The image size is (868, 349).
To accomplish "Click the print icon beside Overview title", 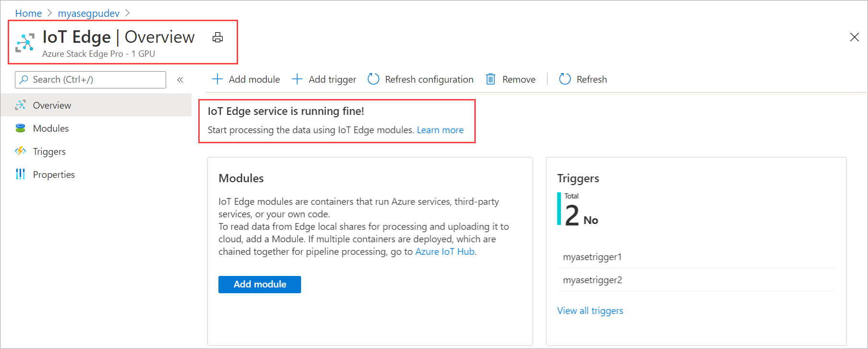I will (x=218, y=37).
